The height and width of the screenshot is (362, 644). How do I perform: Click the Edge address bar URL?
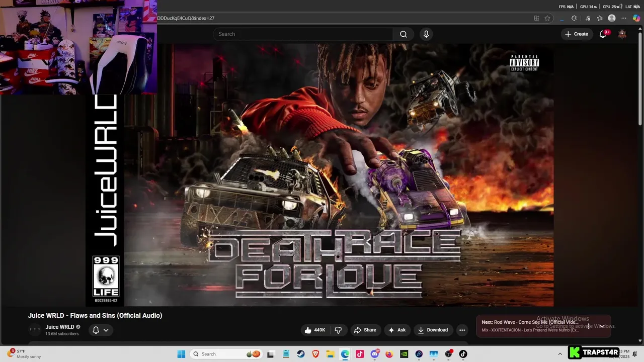pyautogui.click(x=186, y=18)
